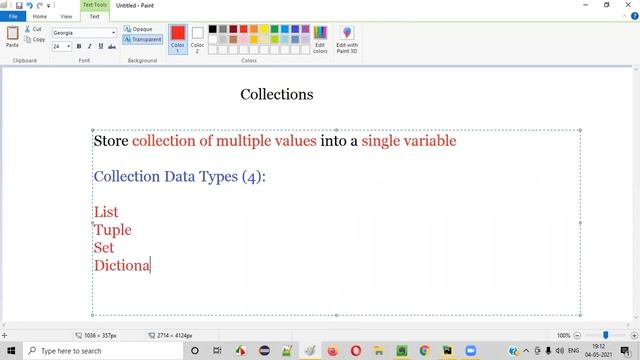
Task: Open the Georgia font family dropdown
Action: click(x=113, y=33)
